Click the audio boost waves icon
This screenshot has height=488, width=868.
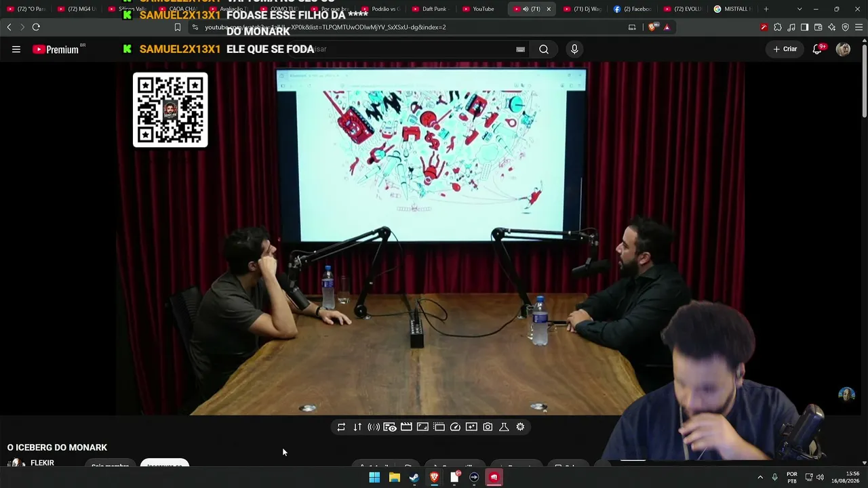(x=374, y=427)
